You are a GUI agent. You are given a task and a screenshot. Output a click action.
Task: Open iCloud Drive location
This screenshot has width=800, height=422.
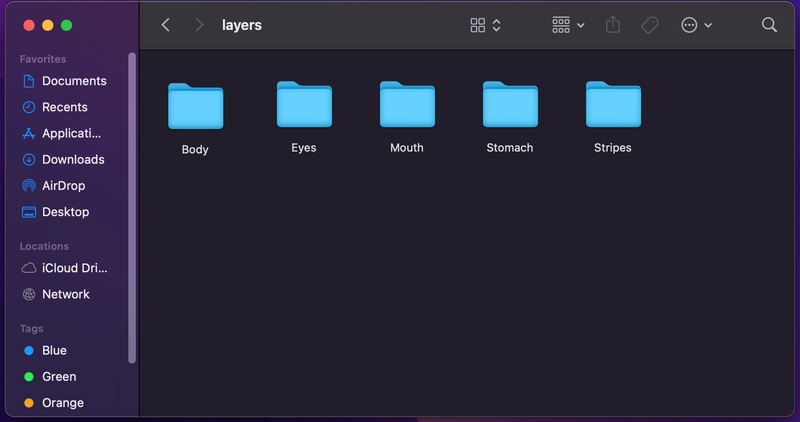coord(65,268)
